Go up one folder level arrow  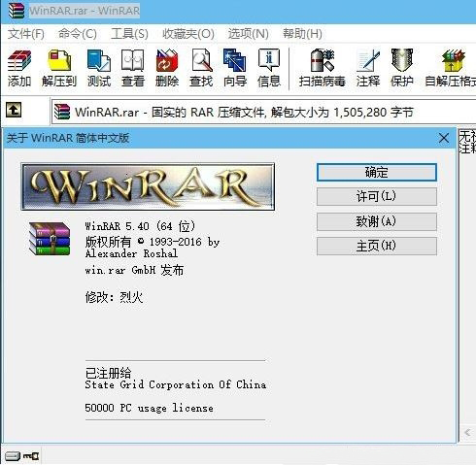click(x=14, y=110)
